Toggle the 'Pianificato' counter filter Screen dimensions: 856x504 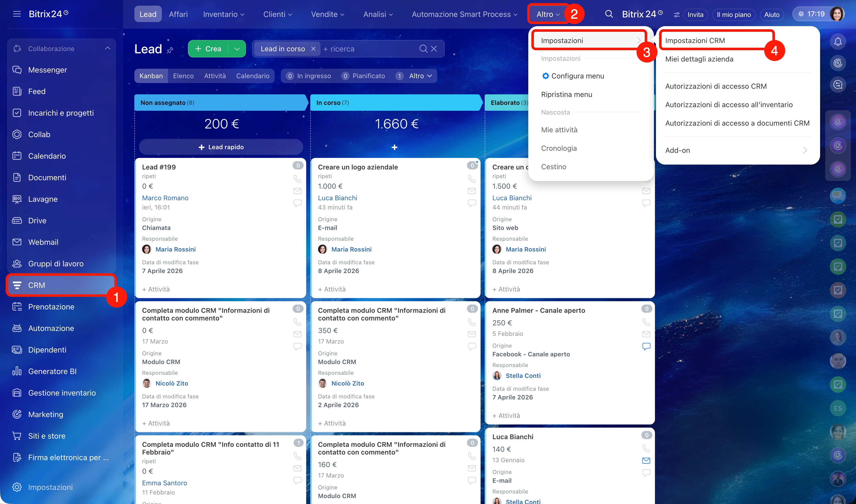(363, 76)
